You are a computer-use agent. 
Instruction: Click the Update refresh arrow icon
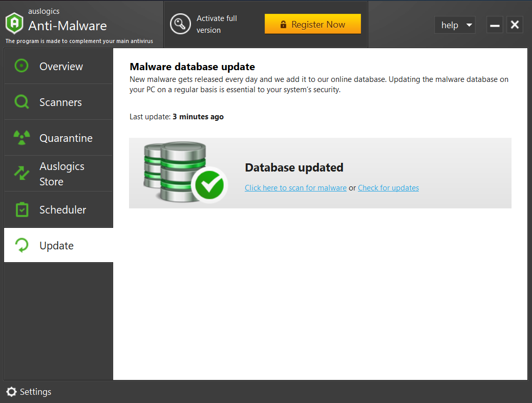tap(22, 245)
